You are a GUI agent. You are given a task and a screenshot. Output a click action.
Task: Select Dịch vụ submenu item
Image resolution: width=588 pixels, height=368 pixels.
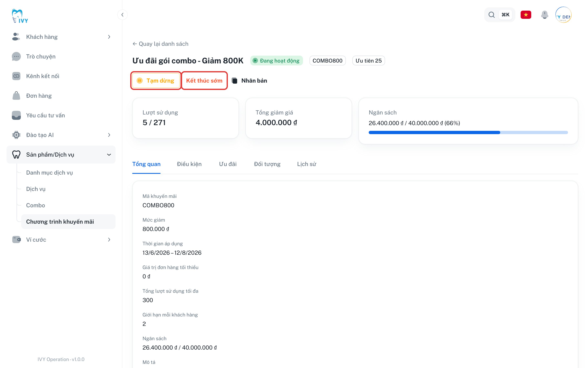[68, 189]
